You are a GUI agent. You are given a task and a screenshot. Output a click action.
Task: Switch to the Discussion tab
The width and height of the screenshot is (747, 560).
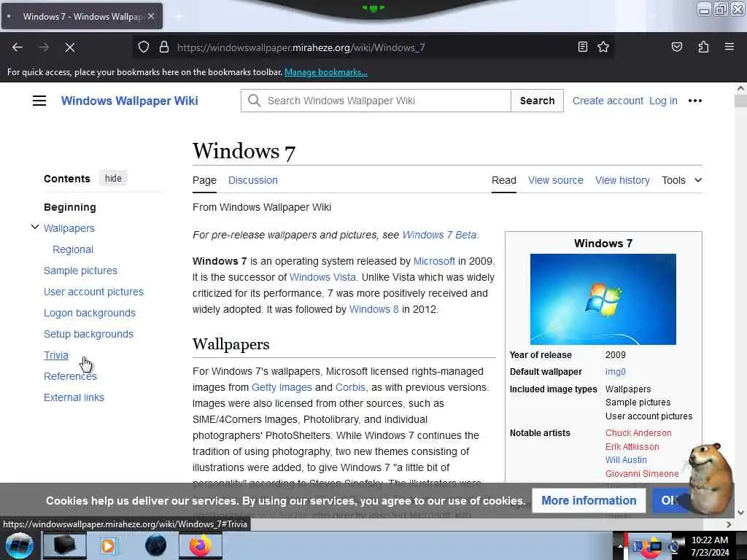[x=252, y=180]
